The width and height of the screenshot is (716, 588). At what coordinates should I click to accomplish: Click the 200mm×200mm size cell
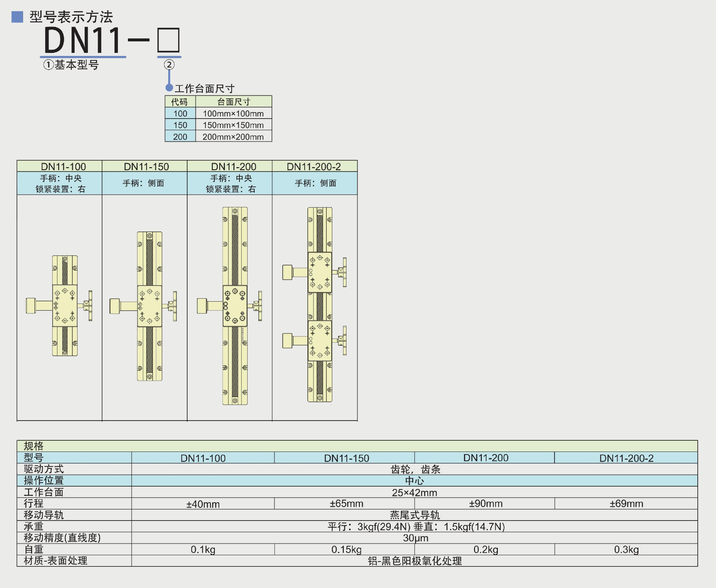tap(233, 137)
